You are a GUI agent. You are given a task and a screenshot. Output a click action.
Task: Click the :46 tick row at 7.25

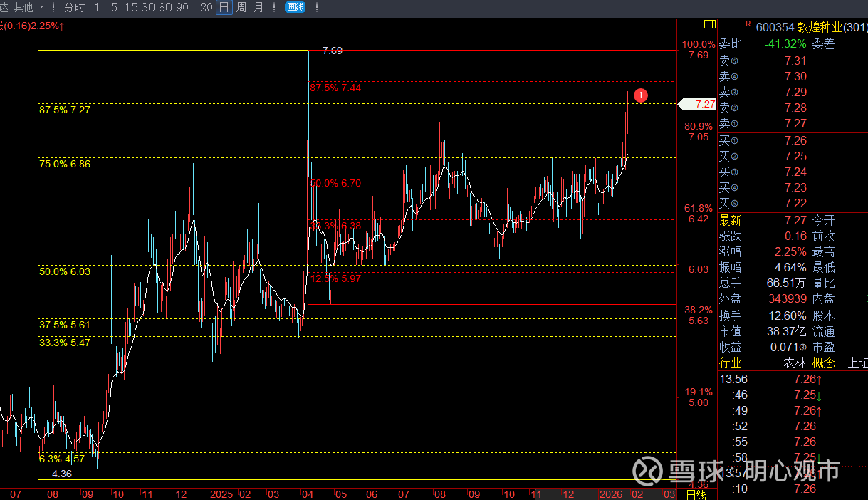793,395
